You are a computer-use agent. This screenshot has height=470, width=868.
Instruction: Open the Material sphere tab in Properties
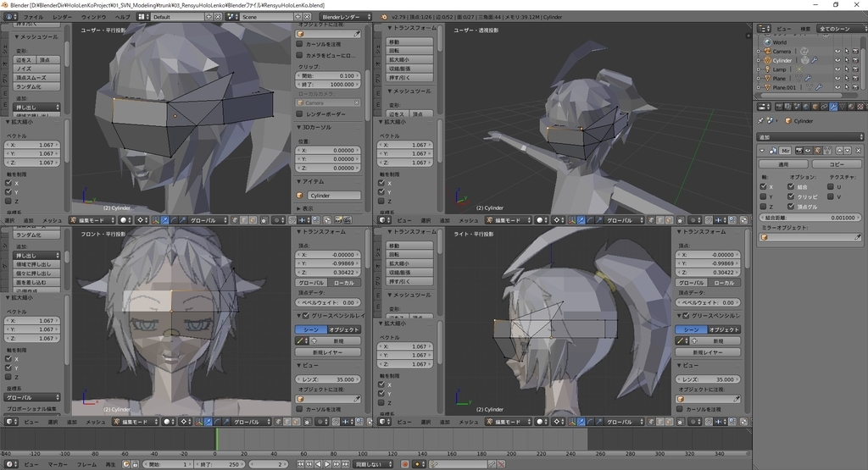(x=851, y=106)
